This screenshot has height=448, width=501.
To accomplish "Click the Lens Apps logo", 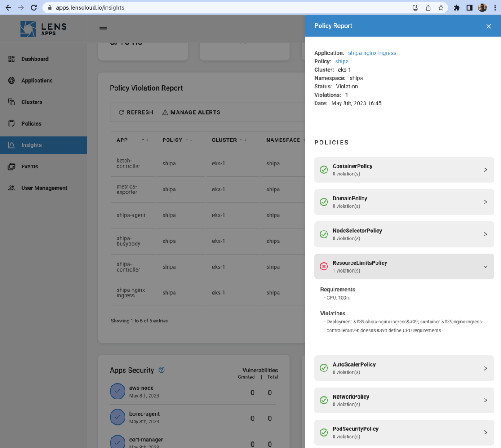I will coord(43,29).
